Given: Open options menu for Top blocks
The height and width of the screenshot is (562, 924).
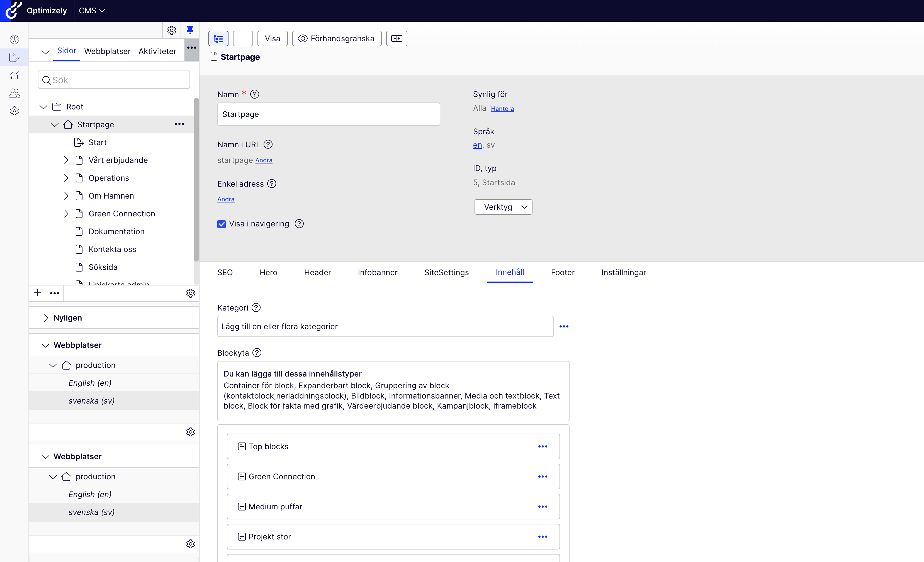Looking at the screenshot, I should 542,446.
